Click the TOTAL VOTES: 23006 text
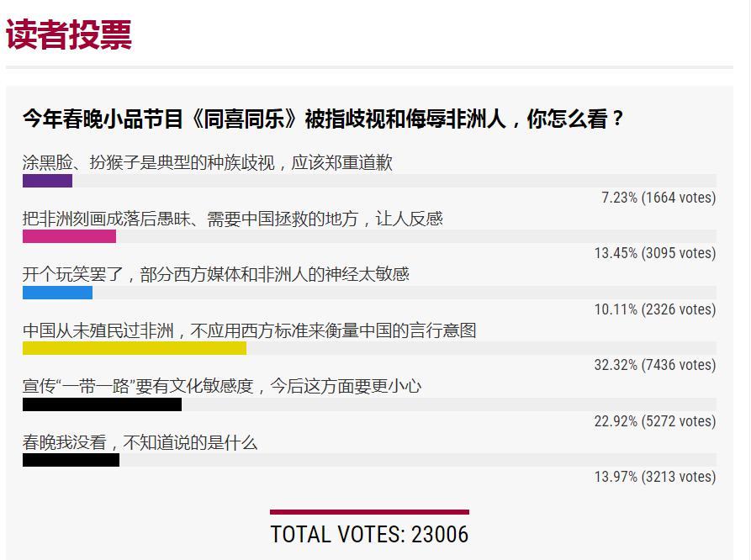This screenshot has width=751, height=560. [x=369, y=534]
